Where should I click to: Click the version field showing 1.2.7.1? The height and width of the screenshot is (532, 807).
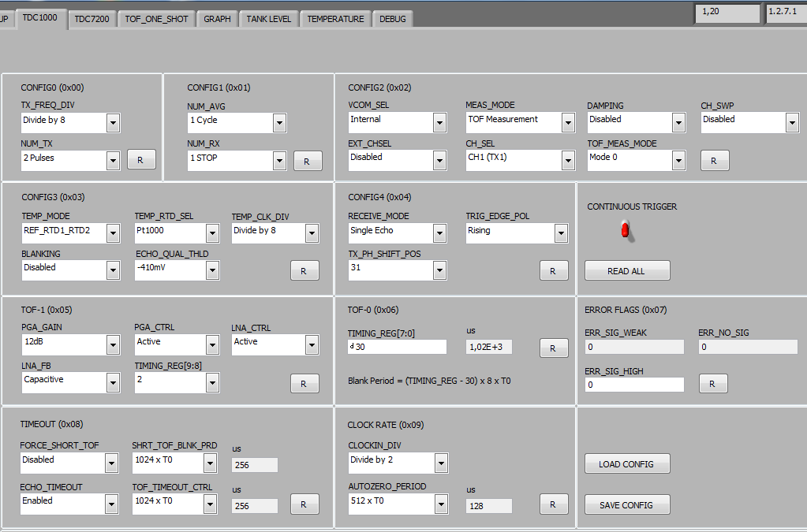tap(786, 13)
